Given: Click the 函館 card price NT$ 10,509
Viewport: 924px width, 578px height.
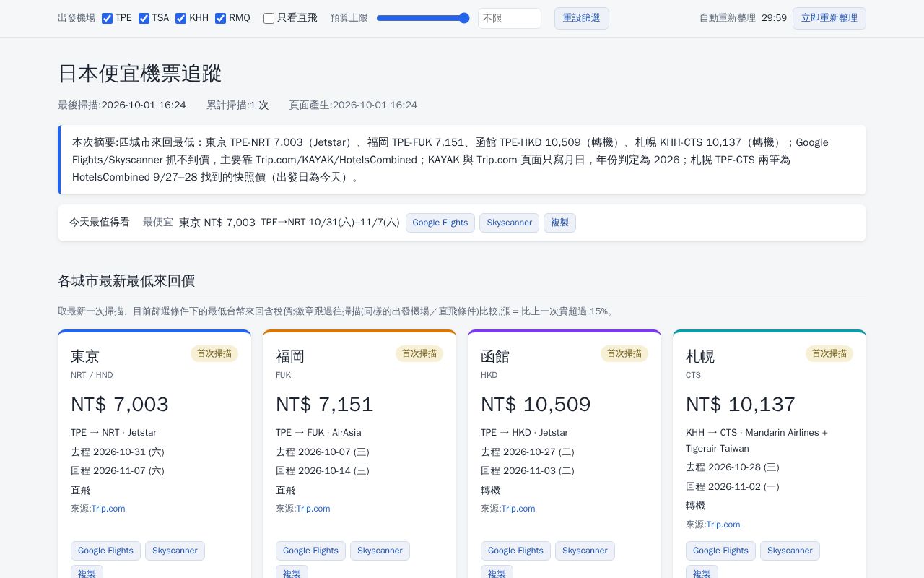Looking at the screenshot, I should click(x=536, y=405).
